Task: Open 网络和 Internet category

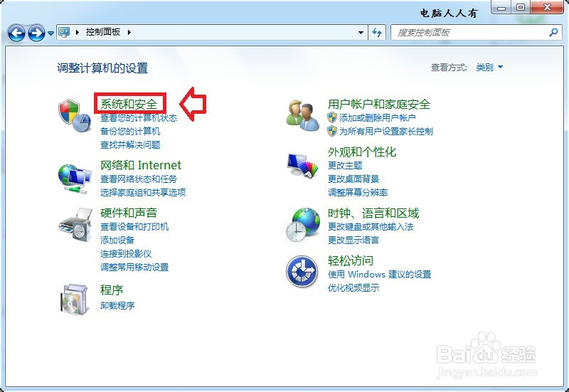Action: tap(141, 165)
